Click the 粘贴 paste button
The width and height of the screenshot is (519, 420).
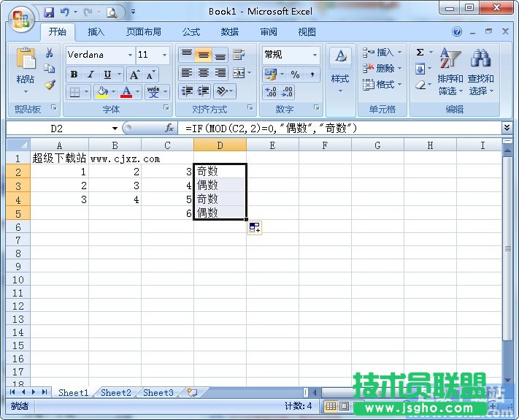coord(26,72)
